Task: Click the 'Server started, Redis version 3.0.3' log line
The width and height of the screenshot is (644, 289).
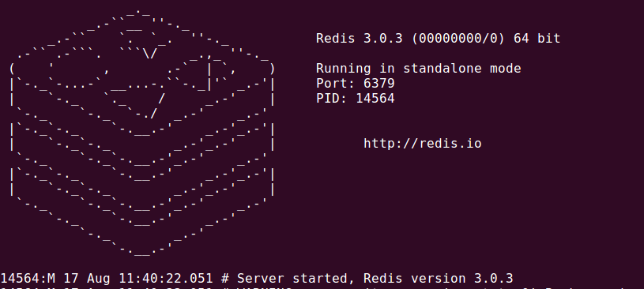Action: pos(257,278)
